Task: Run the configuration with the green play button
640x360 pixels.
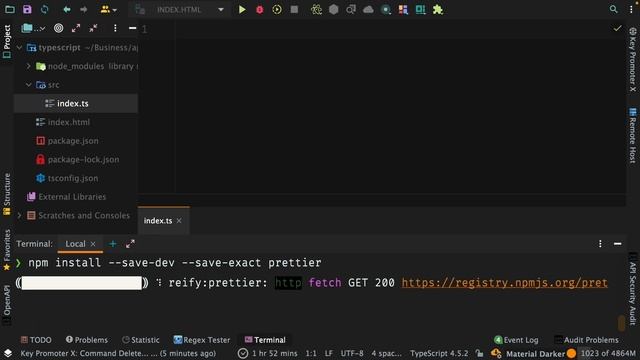Action: tap(242, 9)
